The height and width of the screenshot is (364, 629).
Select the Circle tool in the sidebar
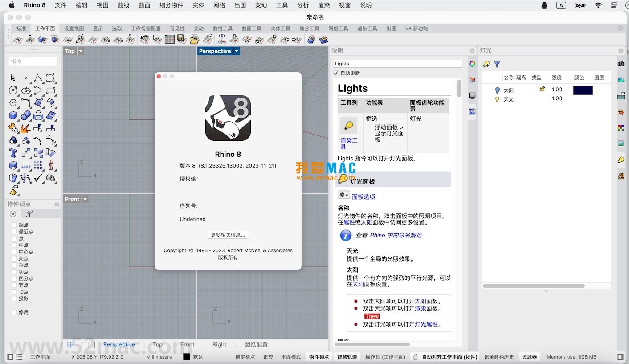[12, 90]
